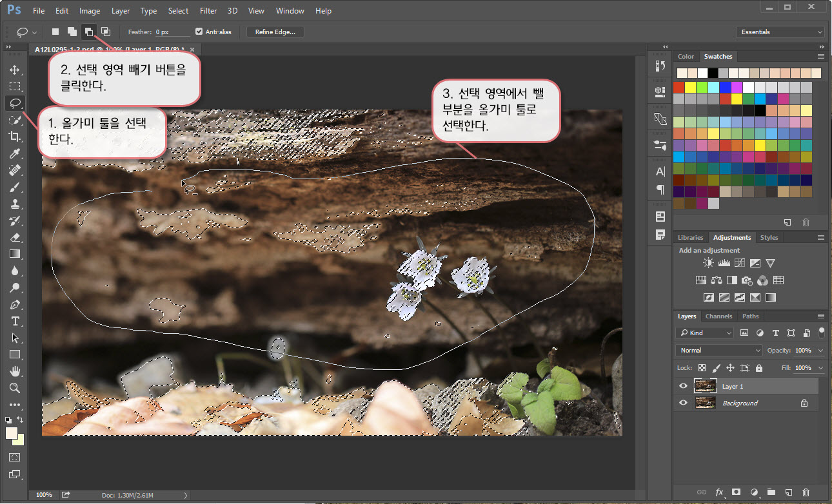Pick the red swatch in Swatches panel

(x=678, y=87)
